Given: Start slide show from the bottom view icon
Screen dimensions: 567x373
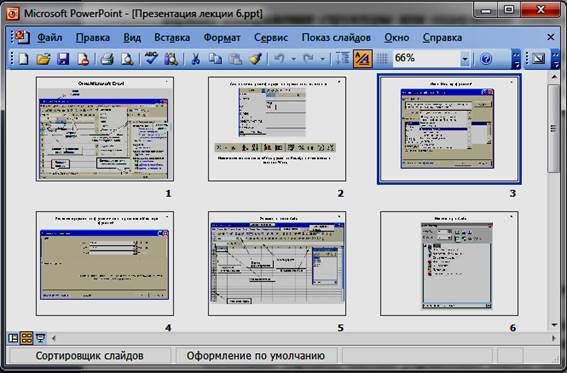Looking at the screenshot, I should pyautogui.click(x=40, y=338).
